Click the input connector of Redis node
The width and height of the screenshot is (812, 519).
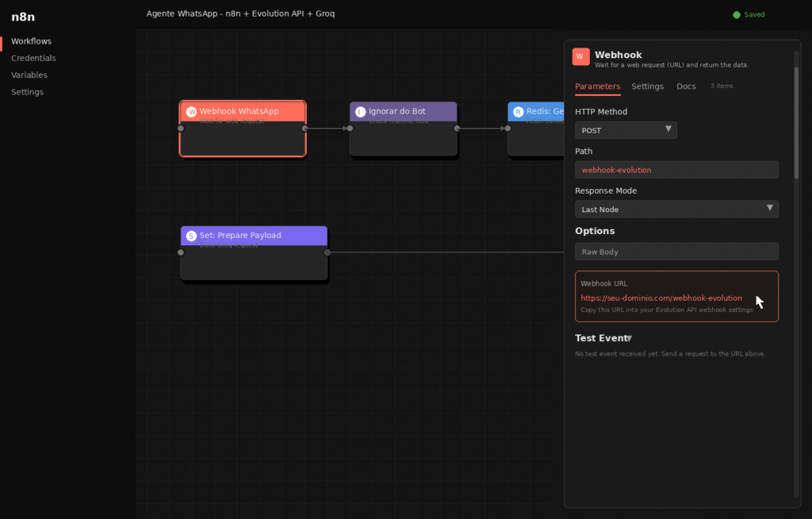point(507,129)
